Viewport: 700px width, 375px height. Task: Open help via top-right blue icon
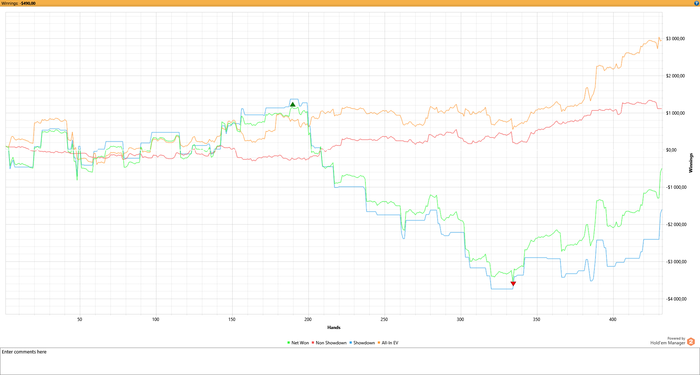coord(697,3)
